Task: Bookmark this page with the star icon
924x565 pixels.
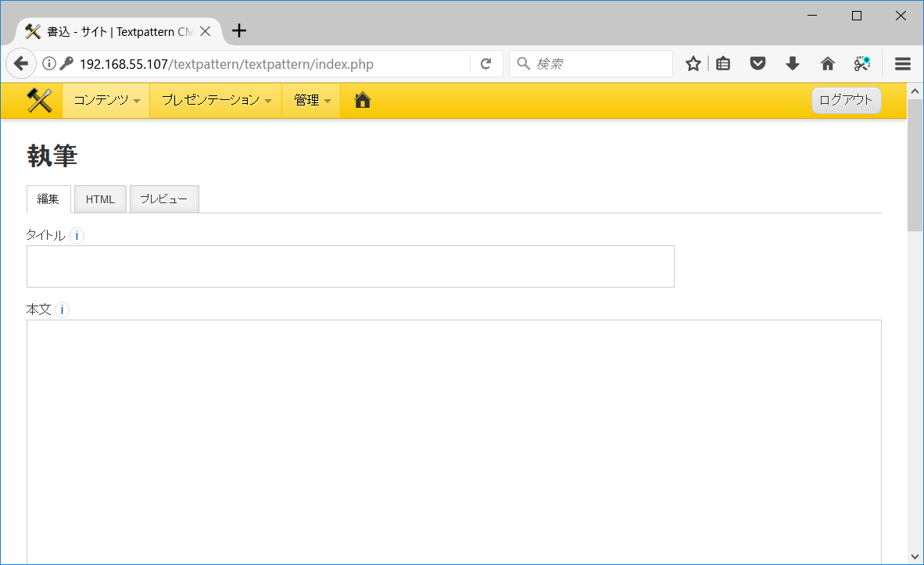Action: click(x=693, y=63)
